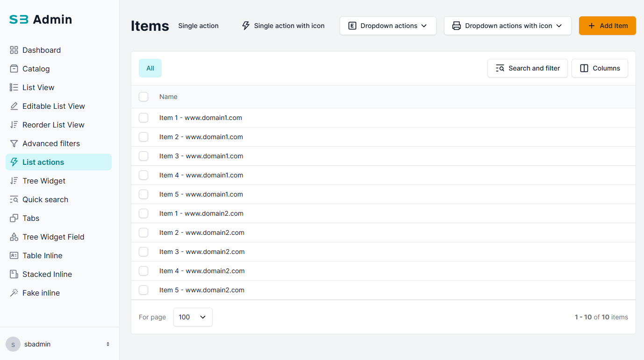Expand the sbadmin user menu arrows
This screenshot has width=644, height=360.
pyautogui.click(x=108, y=344)
